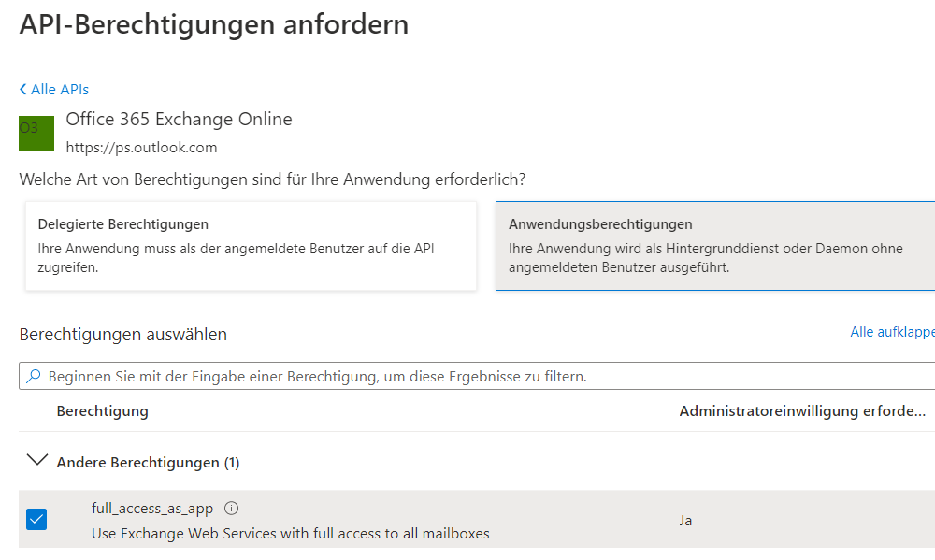Screen dimensions: 935x560
Task: Click Alle aufklappen link
Action: pyautogui.click(x=892, y=332)
